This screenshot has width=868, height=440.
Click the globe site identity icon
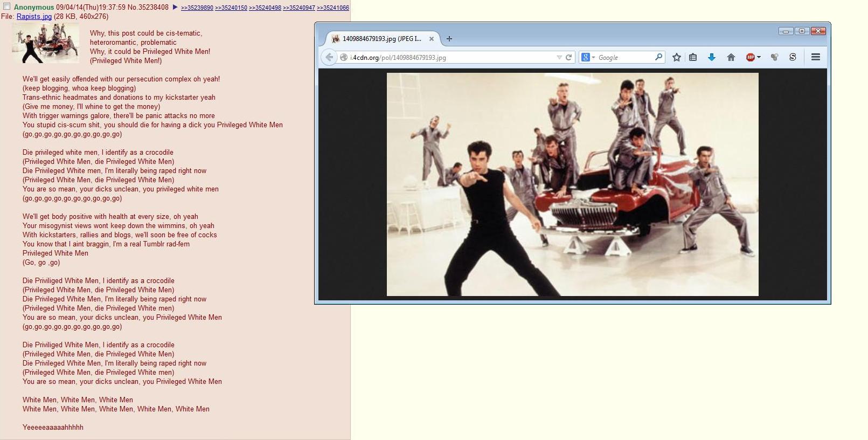tap(344, 57)
